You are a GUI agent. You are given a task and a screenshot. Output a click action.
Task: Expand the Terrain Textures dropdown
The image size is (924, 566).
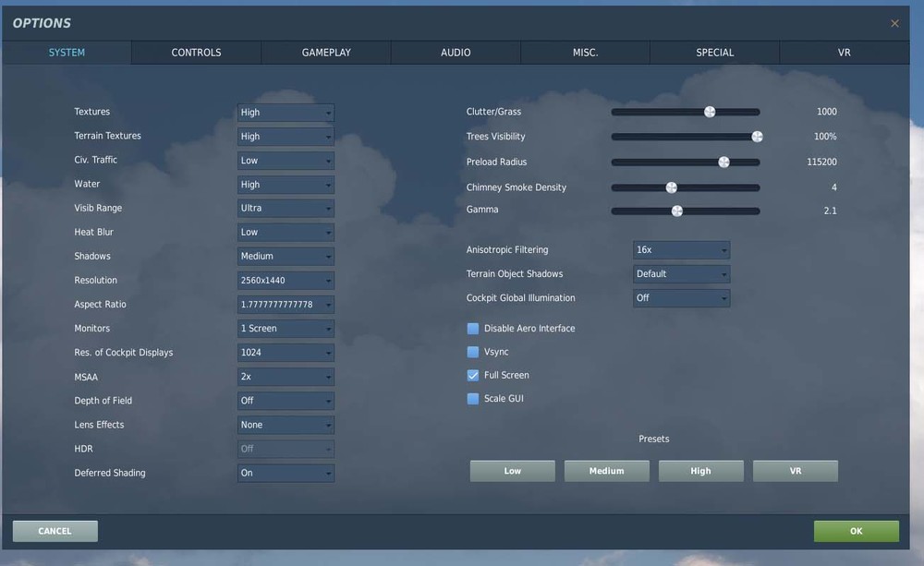point(286,137)
